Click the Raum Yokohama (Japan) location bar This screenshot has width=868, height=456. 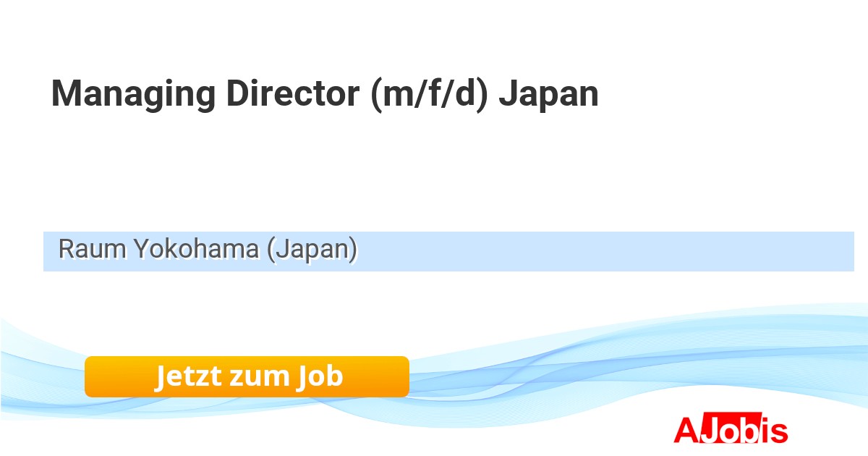point(448,251)
